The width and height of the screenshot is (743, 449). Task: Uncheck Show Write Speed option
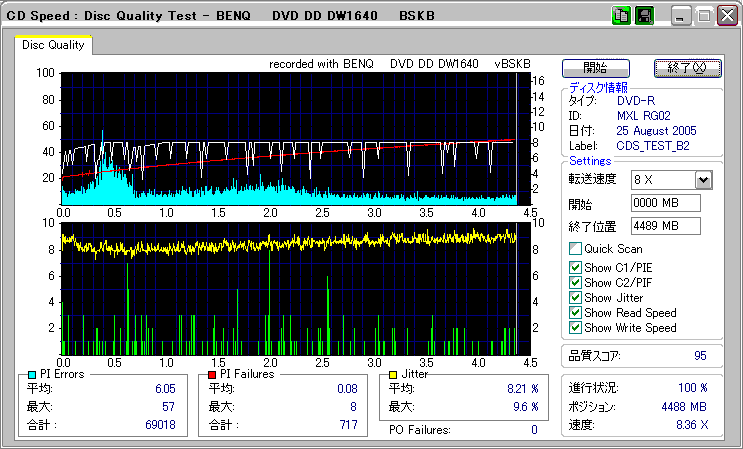tap(575, 328)
